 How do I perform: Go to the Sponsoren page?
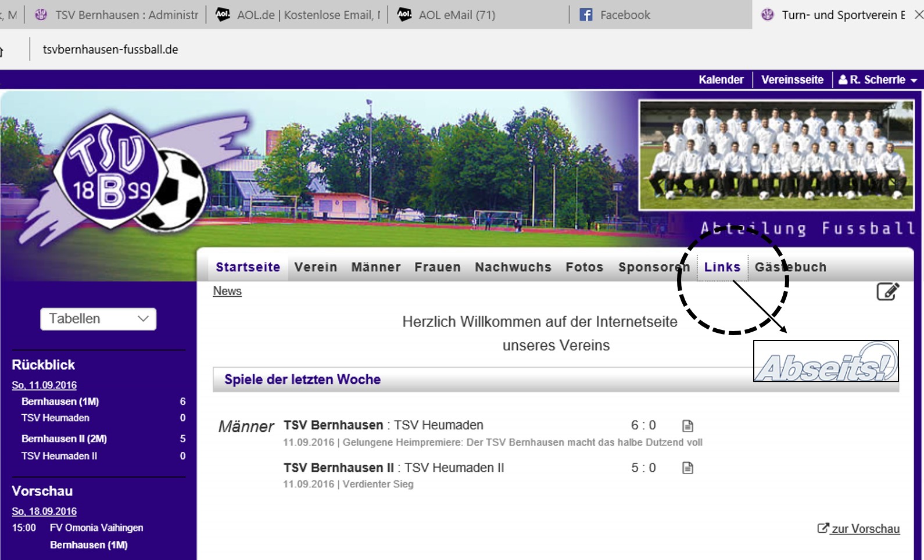[653, 267]
